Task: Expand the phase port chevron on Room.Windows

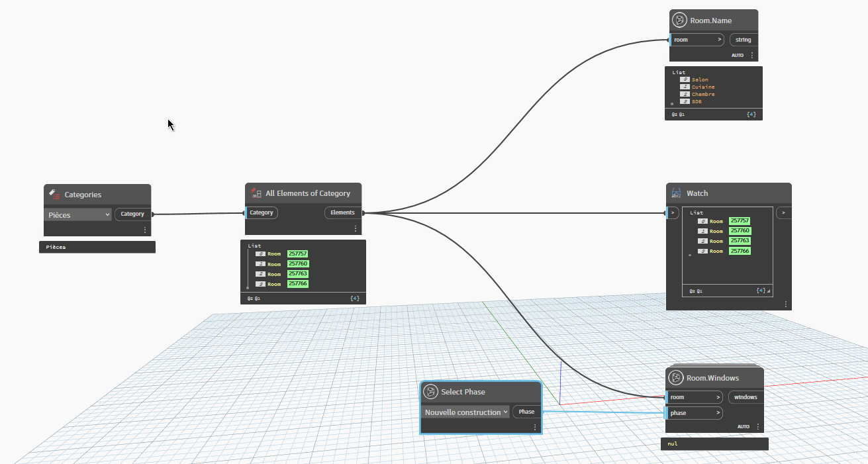Action: [x=717, y=413]
